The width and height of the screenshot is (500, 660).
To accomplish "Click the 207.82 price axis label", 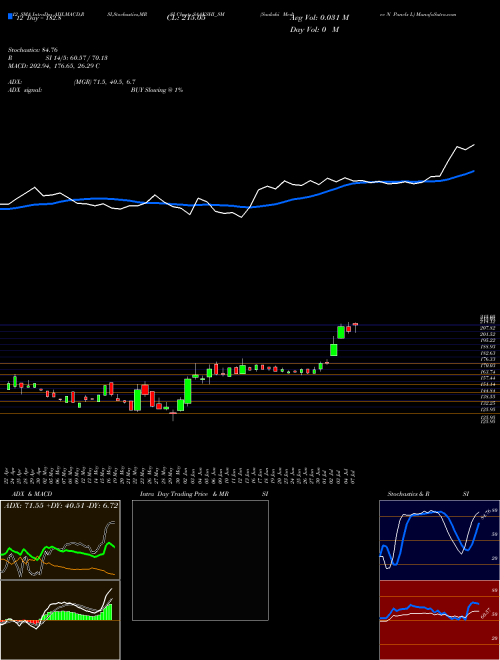I will (489, 327).
